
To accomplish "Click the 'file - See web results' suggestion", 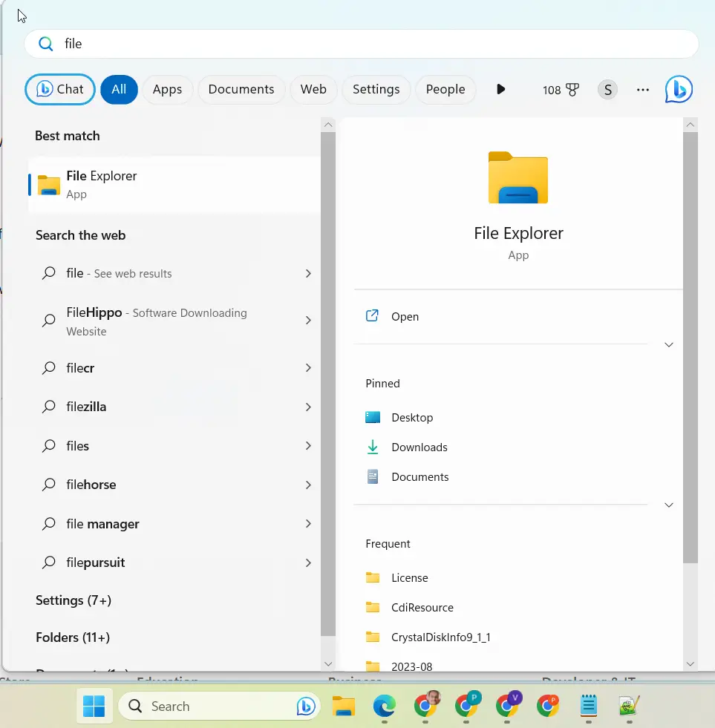I will pos(174,274).
